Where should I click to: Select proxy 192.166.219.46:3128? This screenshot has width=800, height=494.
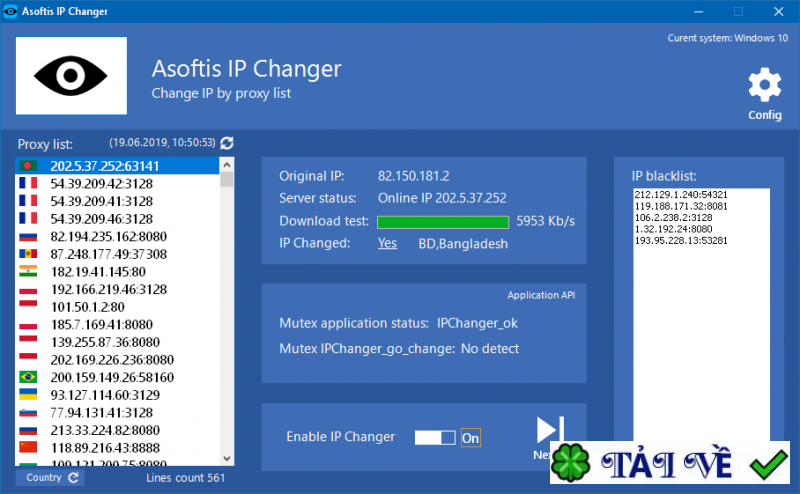pos(117,289)
